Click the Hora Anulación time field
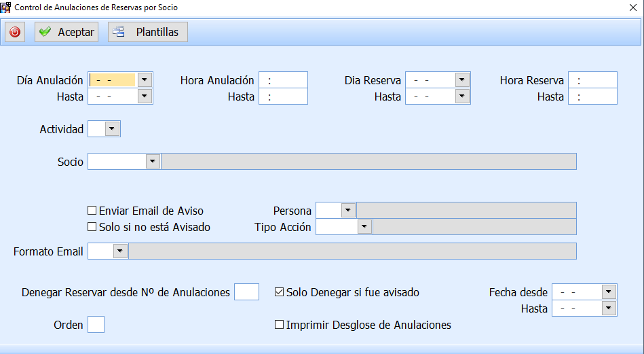 pyautogui.click(x=283, y=80)
